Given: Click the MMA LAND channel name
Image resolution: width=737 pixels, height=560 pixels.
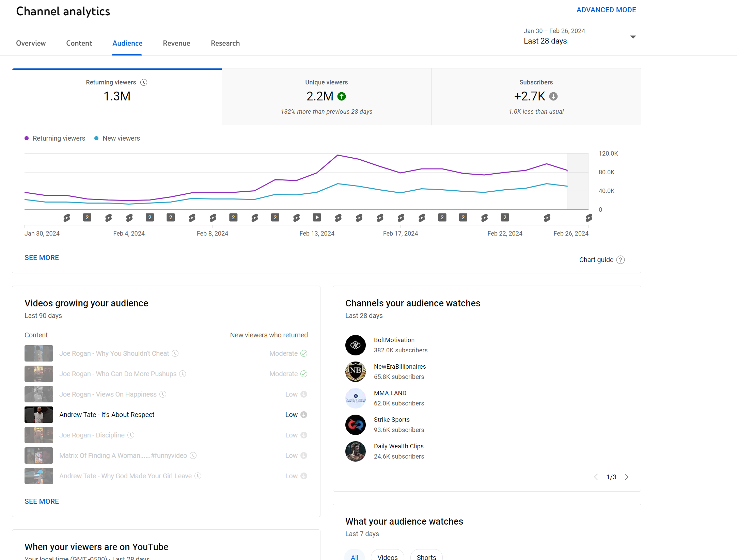Looking at the screenshot, I should [x=390, y=393].
